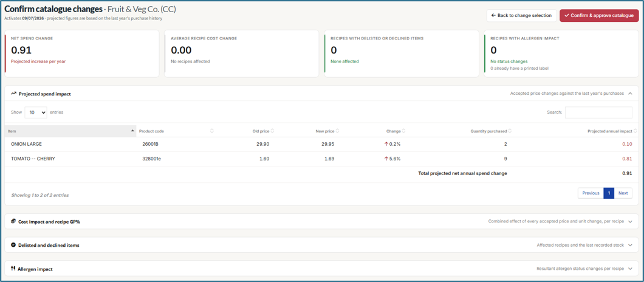Sort by Projected annual impact column

[576, 131]
